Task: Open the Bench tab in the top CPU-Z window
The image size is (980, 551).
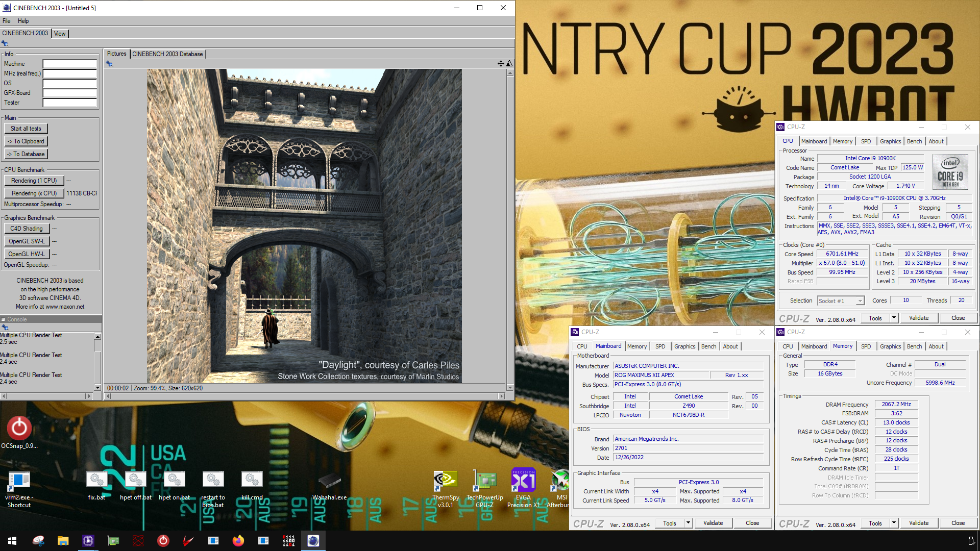Action: tap(914, 141)
